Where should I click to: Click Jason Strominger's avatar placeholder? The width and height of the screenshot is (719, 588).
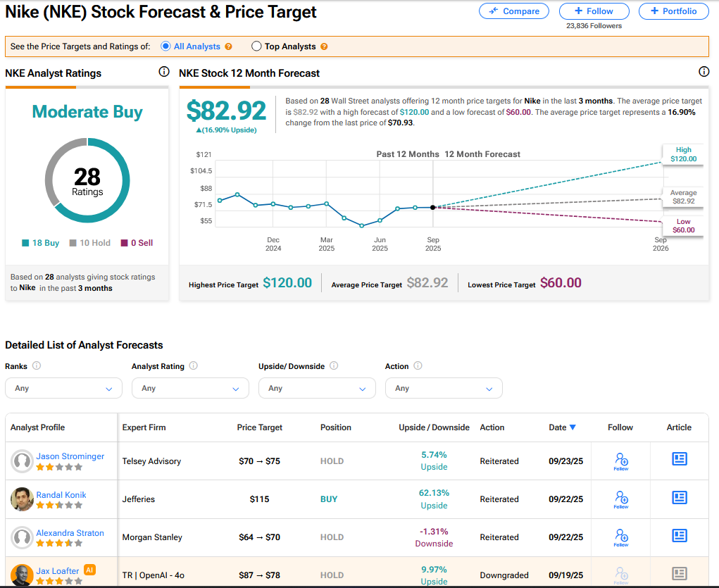tap(22, 461)
